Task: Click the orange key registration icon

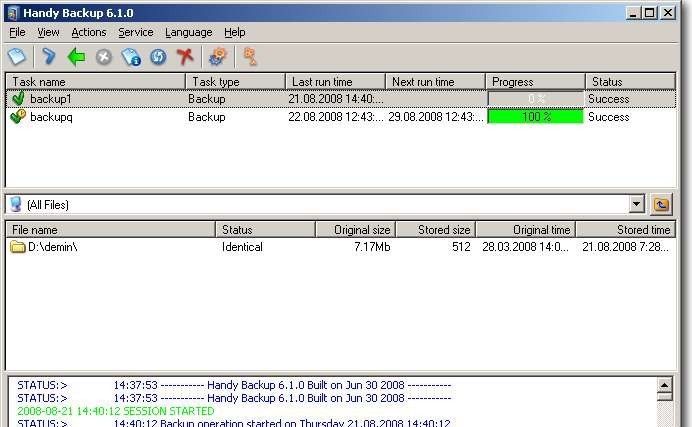Action: 250,56
